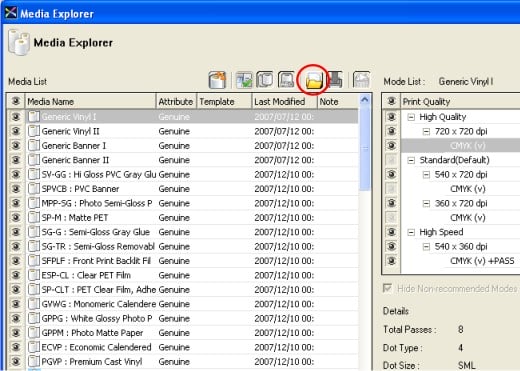This screenshot has width=520, height=371.
Task: Click the Dot Type value 4
Action: point(460,348)
